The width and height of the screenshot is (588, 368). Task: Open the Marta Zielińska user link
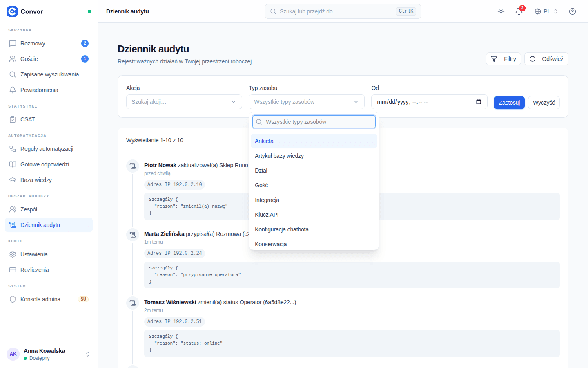tap(164, 234)
